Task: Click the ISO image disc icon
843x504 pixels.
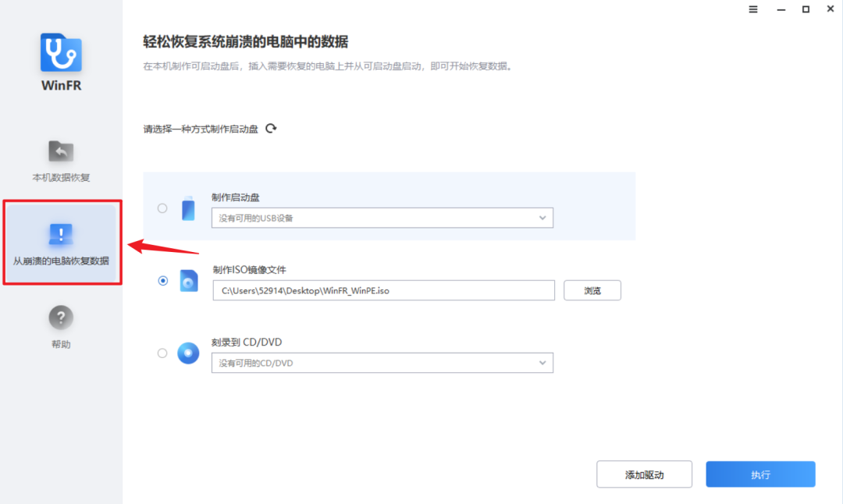Action: click(x=188, y=282)
